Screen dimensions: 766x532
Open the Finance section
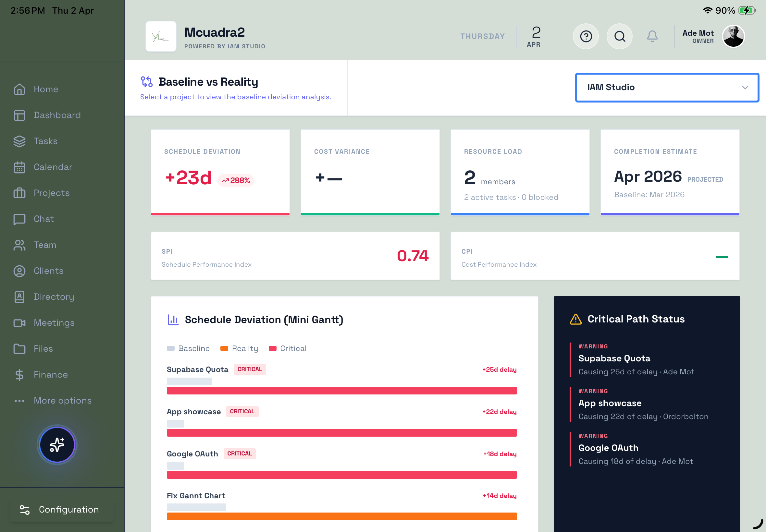[50, 374]
